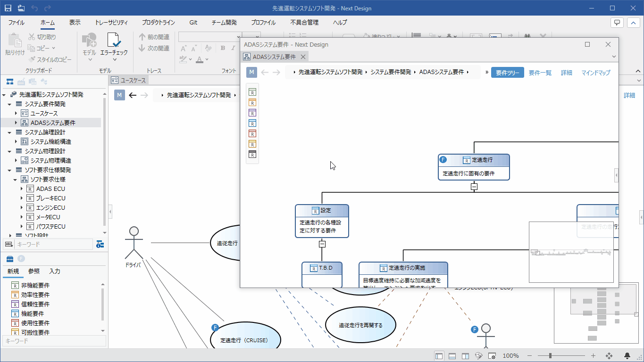This screenshot has width=644, height=362.
Task: Click the M model button in ADAS window
Action: 252,72
